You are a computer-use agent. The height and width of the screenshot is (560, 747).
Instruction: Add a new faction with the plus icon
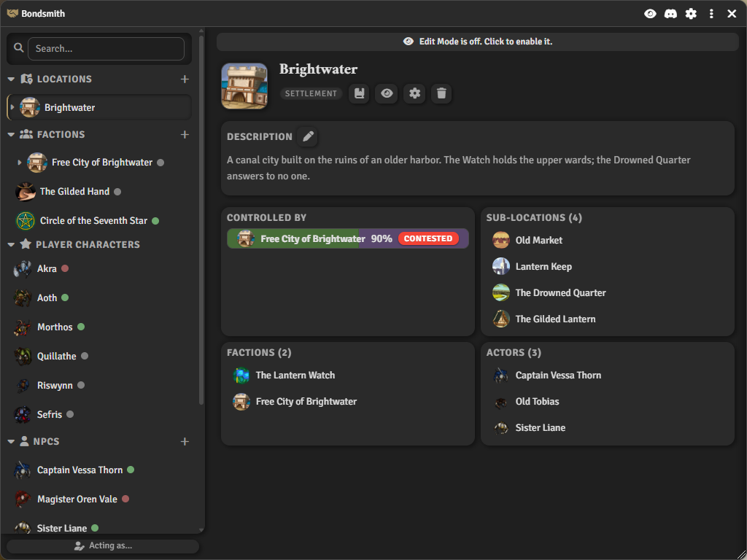[x=185, y=135]
